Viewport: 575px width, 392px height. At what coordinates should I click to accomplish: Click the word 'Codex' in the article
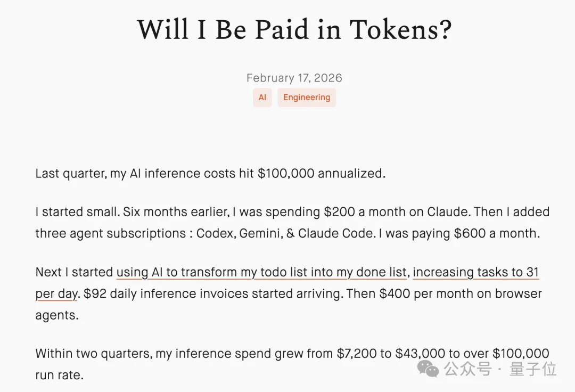click(215, 233)
